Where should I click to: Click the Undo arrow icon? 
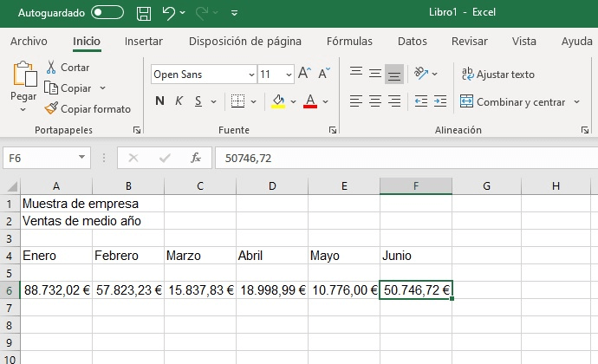(168, 13)
